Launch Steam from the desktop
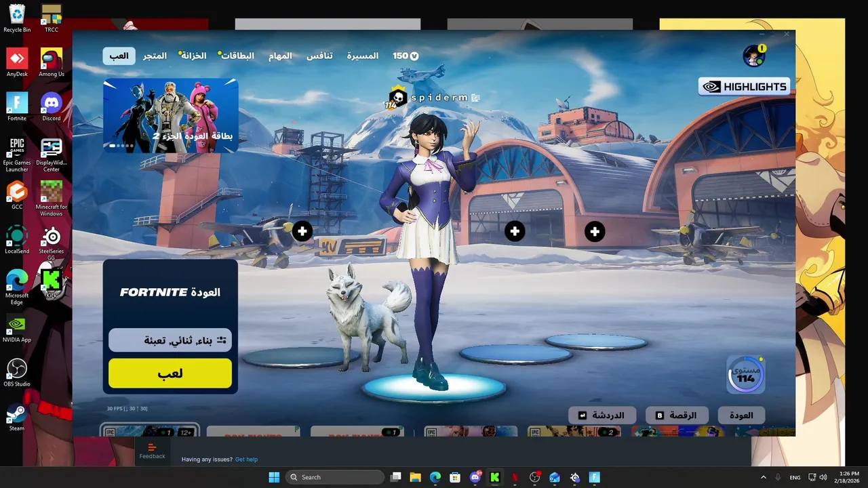868x488 pixels. pyautogui.click(x=17, y=416)
